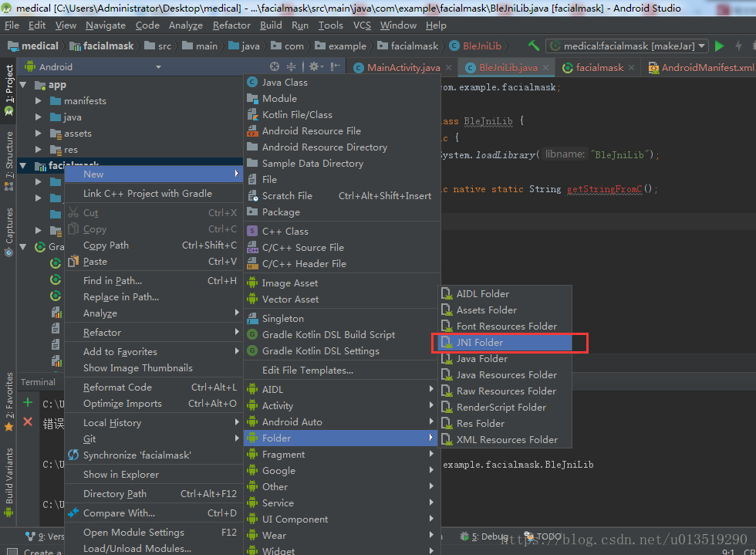Click the locate target icon in Project panel

(275, 66)
